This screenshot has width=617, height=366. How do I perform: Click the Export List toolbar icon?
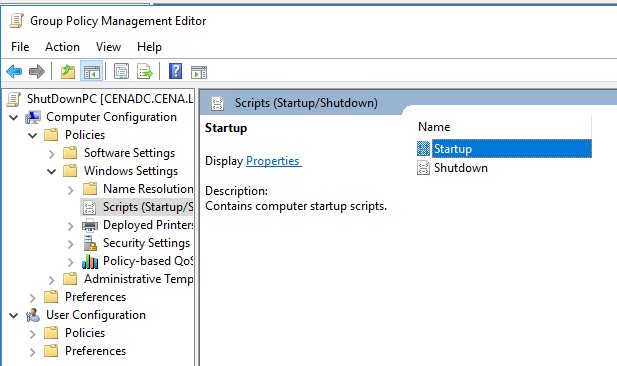(x=145, y=72)
